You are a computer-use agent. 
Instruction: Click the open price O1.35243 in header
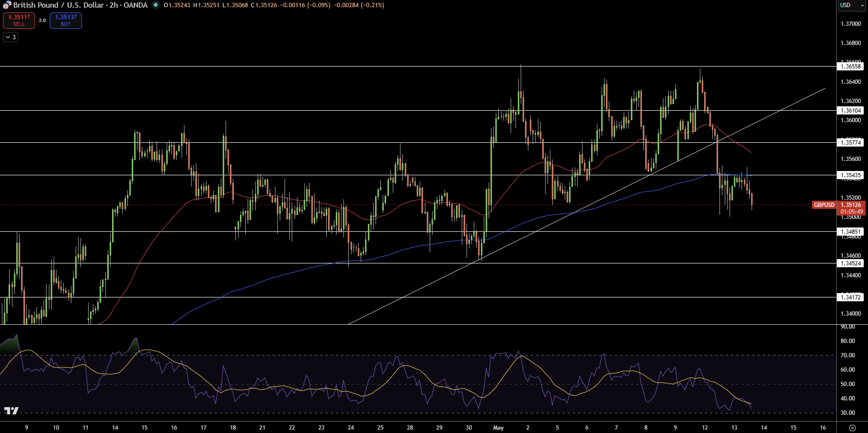tap(177, 5)
